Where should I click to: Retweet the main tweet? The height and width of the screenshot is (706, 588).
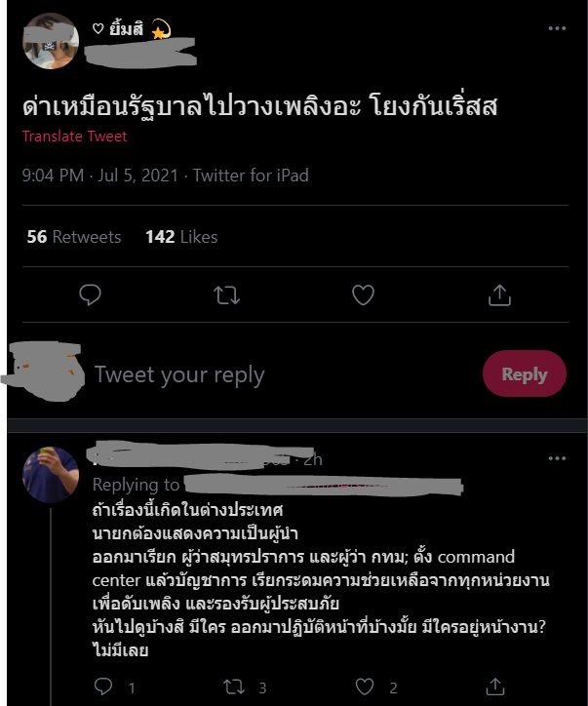[226, 294]
